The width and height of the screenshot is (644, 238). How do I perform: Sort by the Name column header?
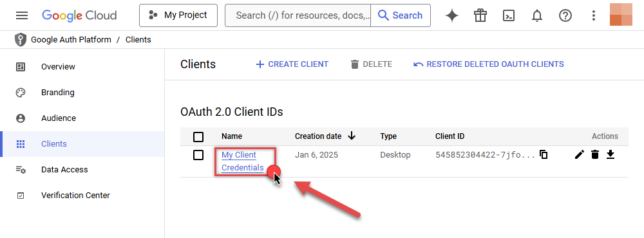[232, 136]
